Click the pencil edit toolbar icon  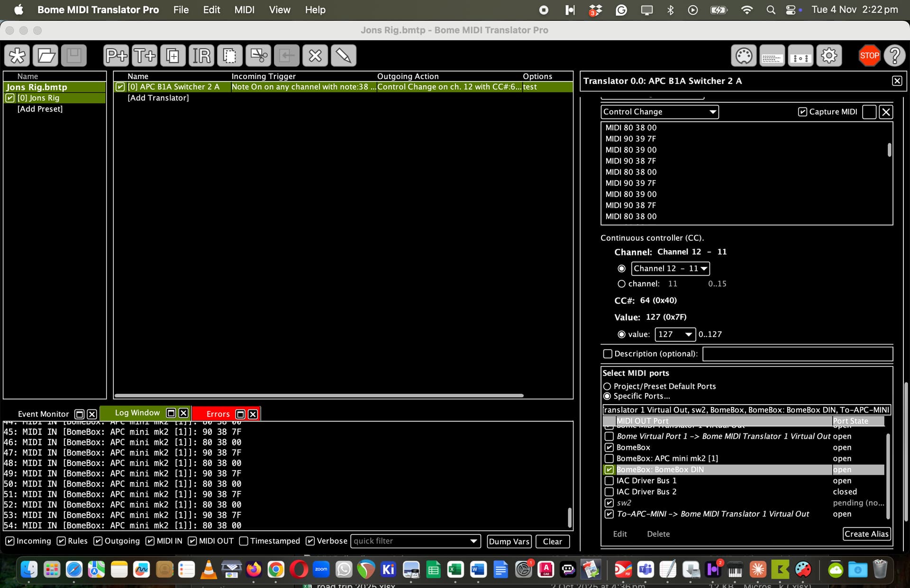pyautogui.click(x=344, y=55)
